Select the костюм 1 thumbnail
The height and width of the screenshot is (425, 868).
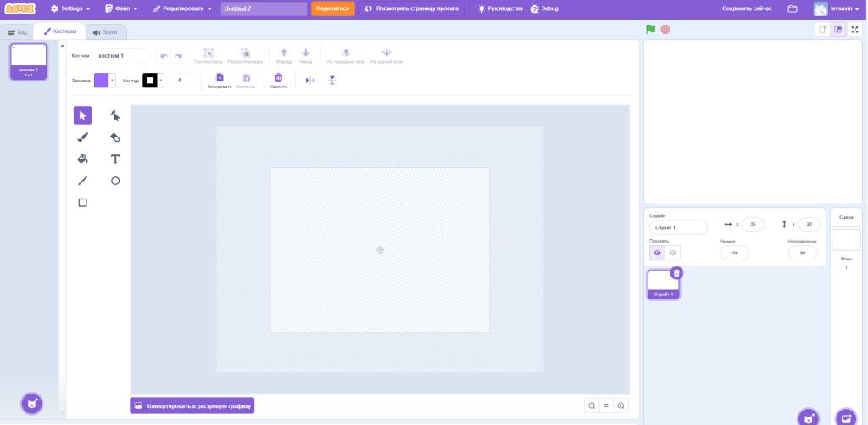[28, 62]
